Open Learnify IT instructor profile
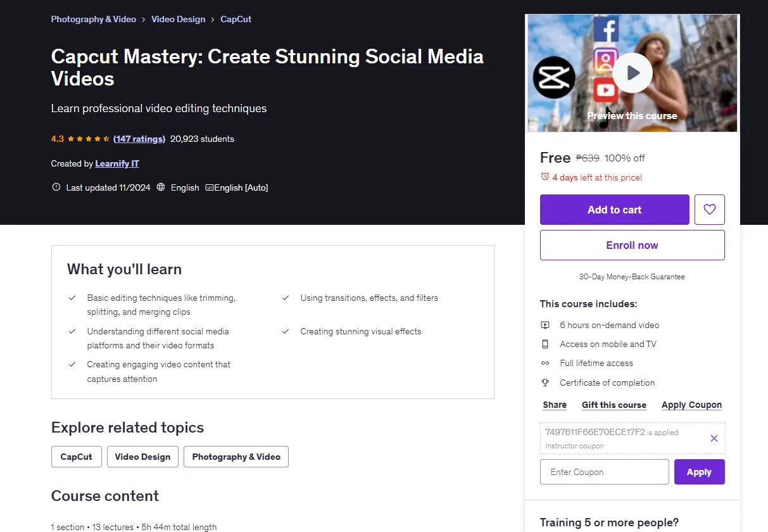Viewport: 768px width, 532px height. pyautogui.click(x=117, y=163)
